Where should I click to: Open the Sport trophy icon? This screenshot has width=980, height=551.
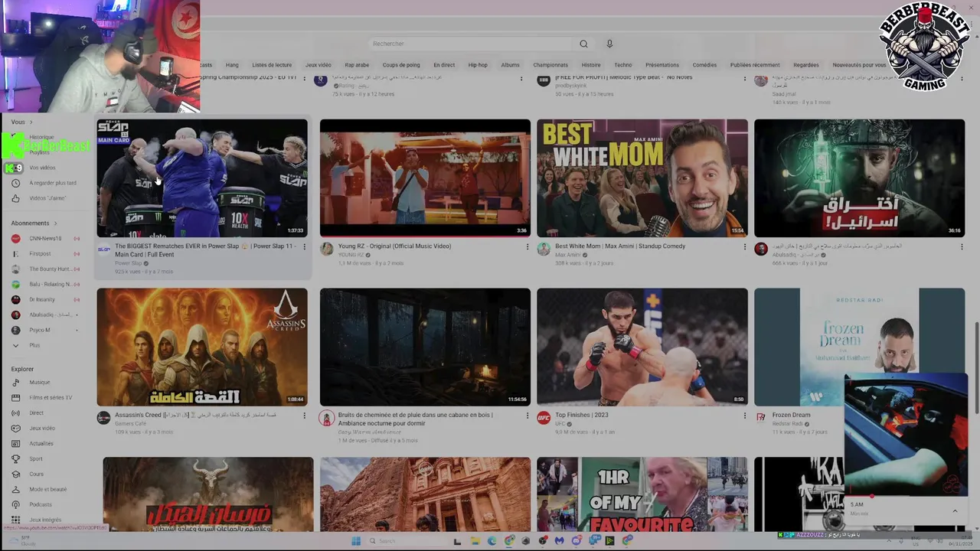coord(15,459)
